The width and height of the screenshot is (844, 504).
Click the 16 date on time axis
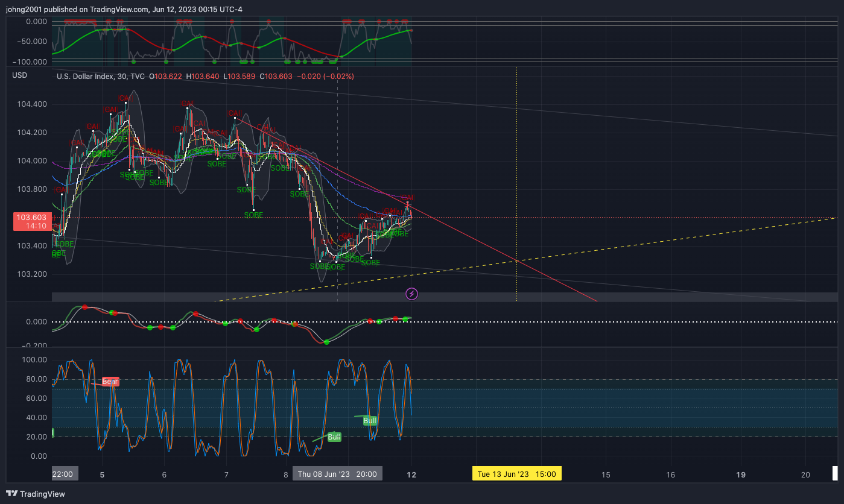(x=670, y=474)
